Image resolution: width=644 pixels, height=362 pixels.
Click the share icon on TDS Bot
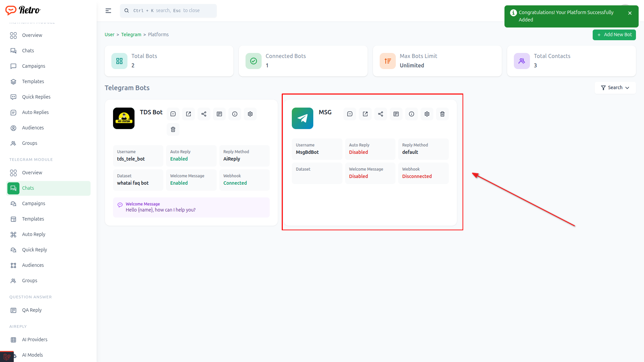coord(204,114)
